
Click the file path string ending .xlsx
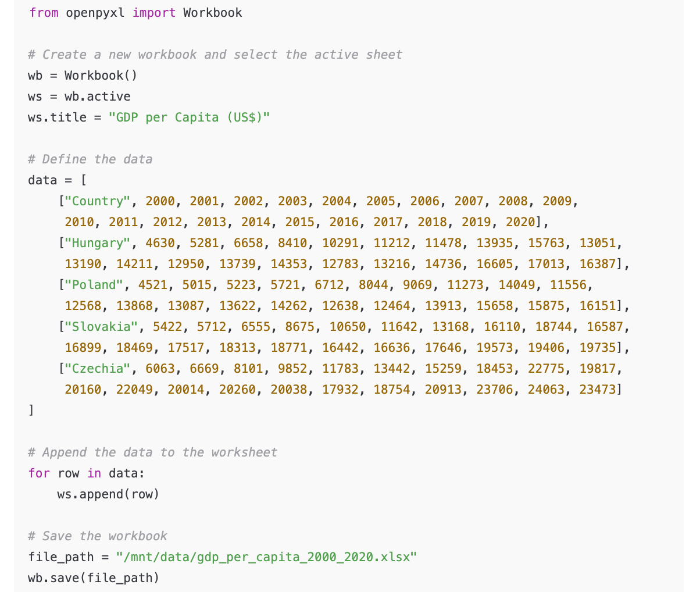(266, 557)
